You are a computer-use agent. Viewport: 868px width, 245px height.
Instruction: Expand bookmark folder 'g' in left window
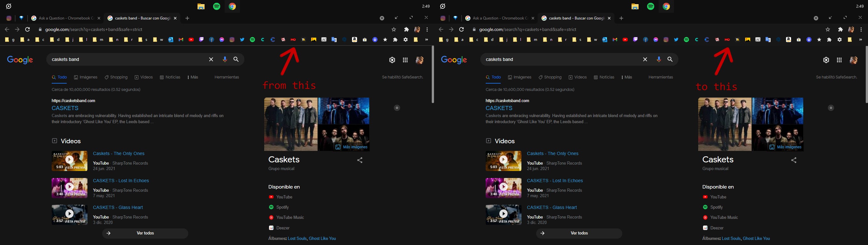[10, 40]
